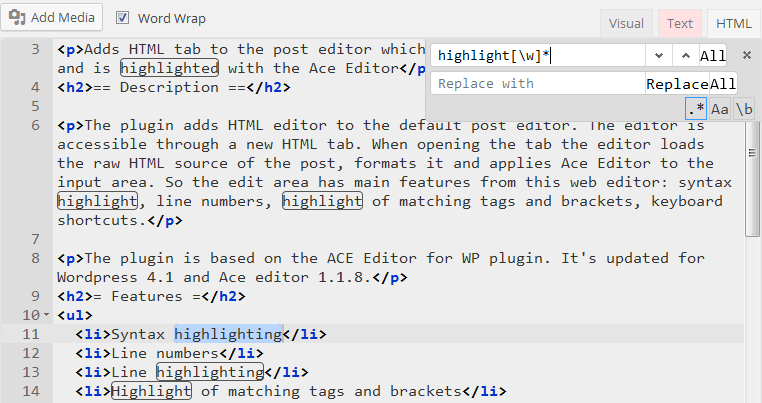
Task: Switch to the Visual tab
Action: click(626, 24)
